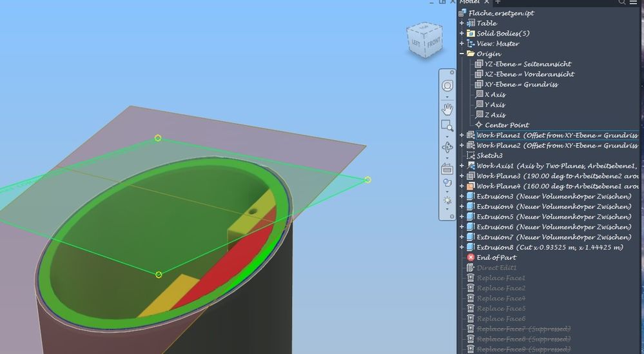Expand the Solid Bodies(5) folder

point(462,34)
